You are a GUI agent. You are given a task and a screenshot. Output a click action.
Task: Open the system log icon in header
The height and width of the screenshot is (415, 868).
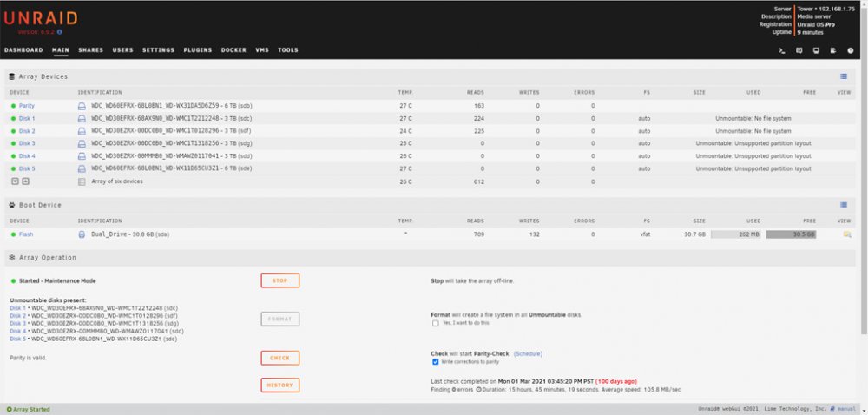coord(833,50)
